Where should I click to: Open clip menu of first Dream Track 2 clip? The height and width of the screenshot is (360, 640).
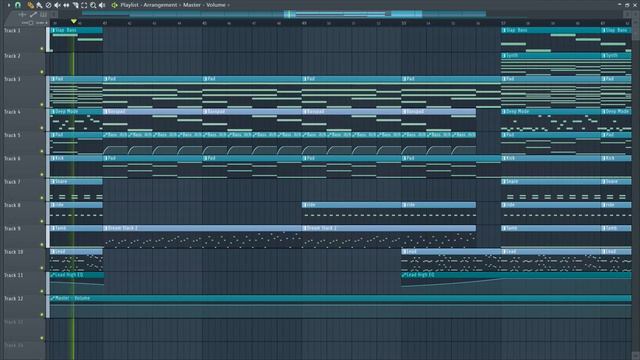coord(106,228)
